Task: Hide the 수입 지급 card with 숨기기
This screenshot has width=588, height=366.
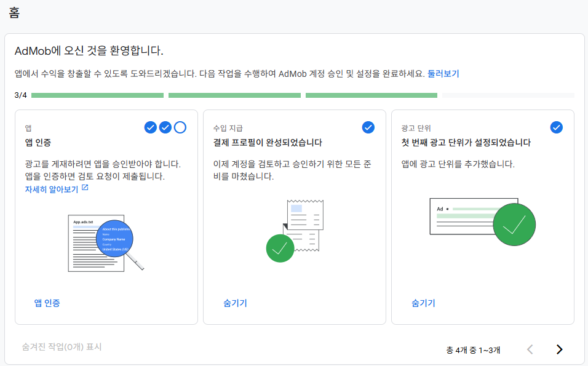Action: tap(235, 303)
